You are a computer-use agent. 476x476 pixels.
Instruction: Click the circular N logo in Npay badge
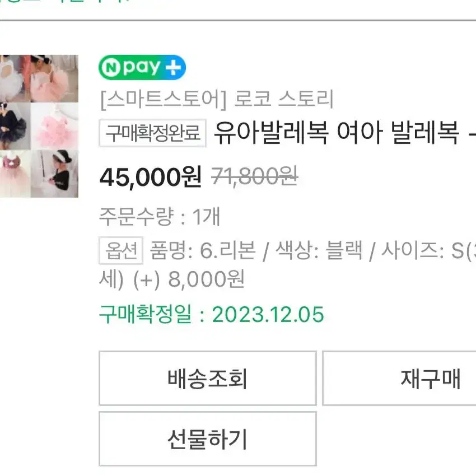coord(110,67)
